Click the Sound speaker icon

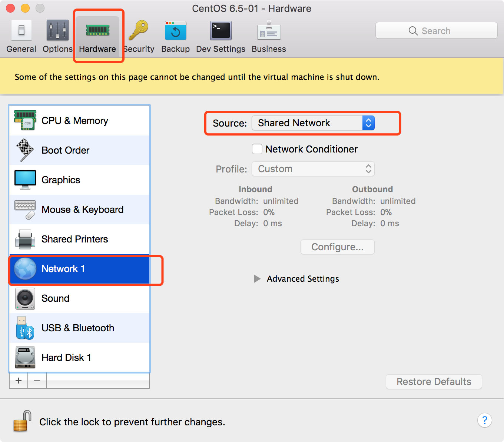click(x=25, y=298)
